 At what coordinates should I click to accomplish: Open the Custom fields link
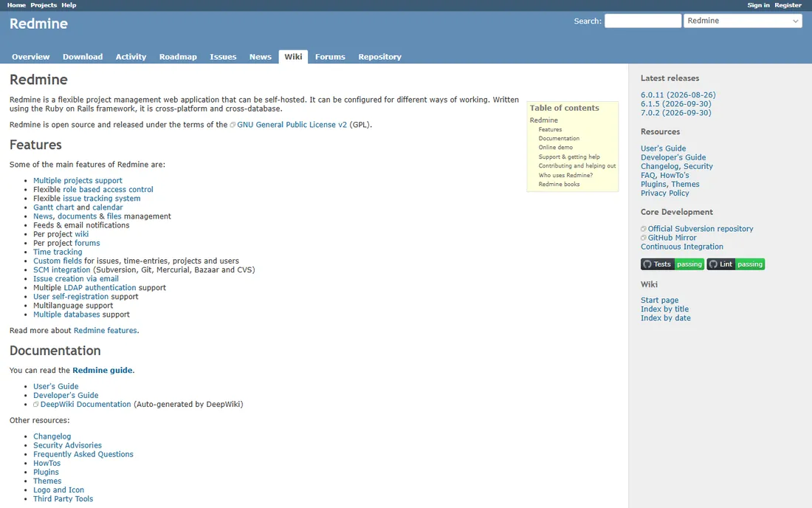[58, 261]
